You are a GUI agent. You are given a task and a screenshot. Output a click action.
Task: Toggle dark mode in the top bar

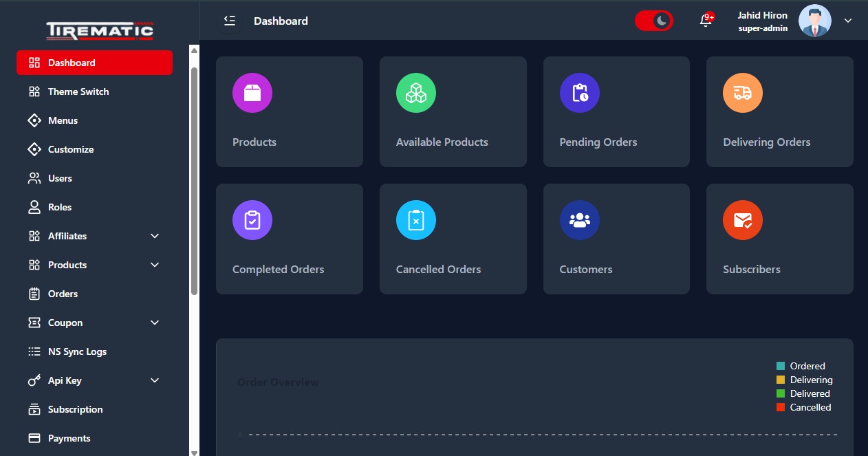pyautogui.click(x=654, y=21)
